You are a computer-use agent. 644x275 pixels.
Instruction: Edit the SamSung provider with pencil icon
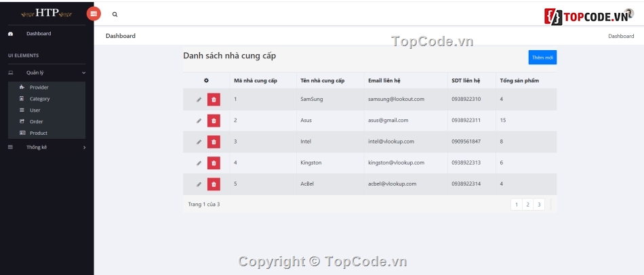point(199,100)
